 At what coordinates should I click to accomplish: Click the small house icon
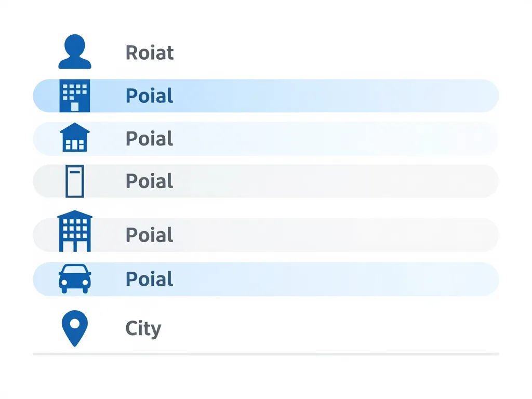[75, 138]
